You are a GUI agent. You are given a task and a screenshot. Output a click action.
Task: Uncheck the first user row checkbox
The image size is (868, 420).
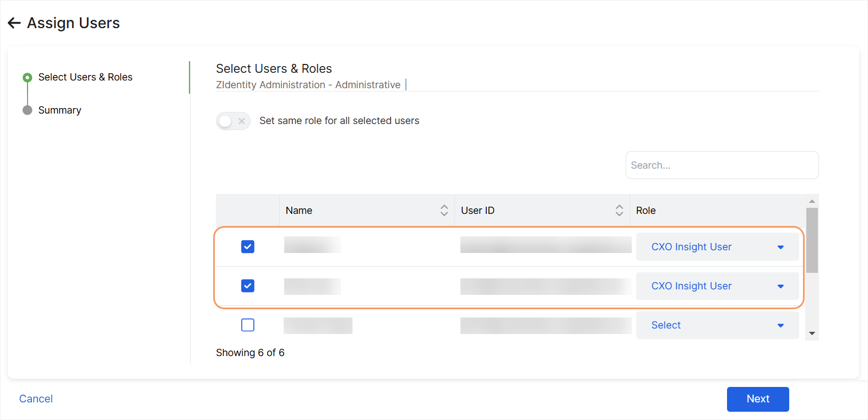[248, 246]
